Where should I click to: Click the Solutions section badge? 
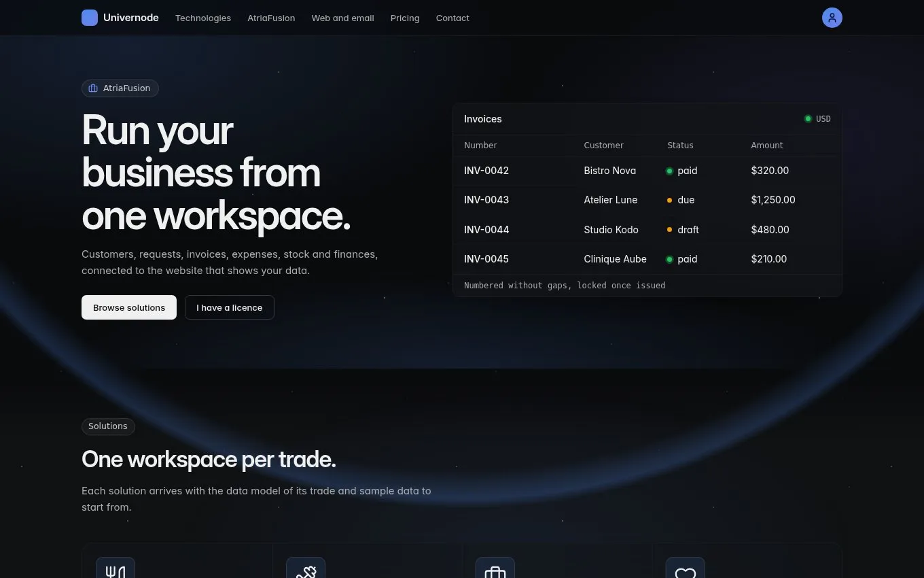[x=108, y=426]
